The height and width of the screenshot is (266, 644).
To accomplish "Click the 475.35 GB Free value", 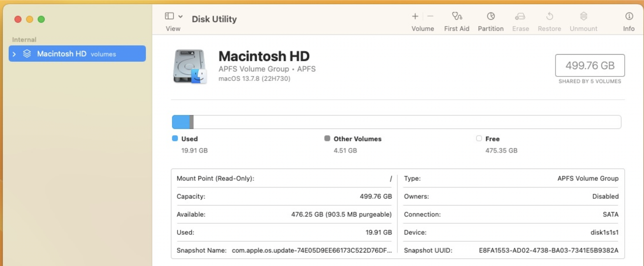I will (x=502, y=150).
